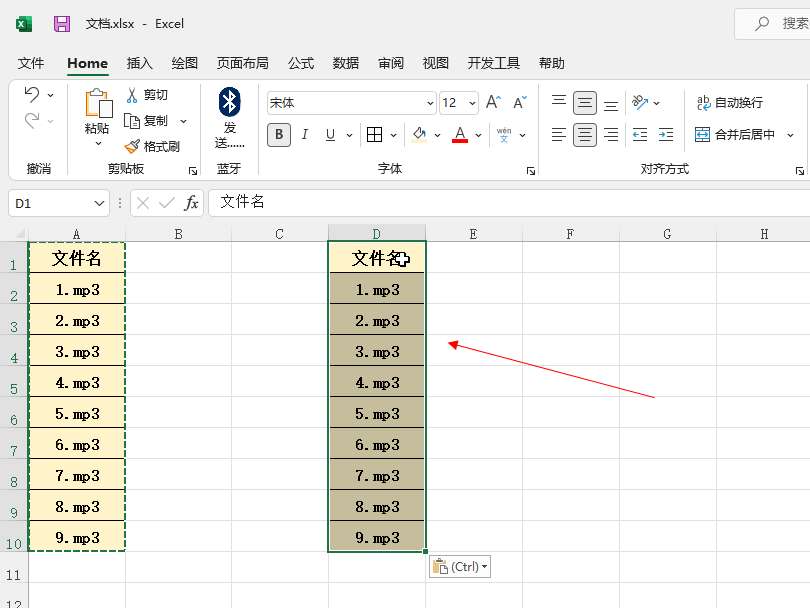Switch to the 审阅 tab
This screenshot has width=810, height=608.
(391, 64)
